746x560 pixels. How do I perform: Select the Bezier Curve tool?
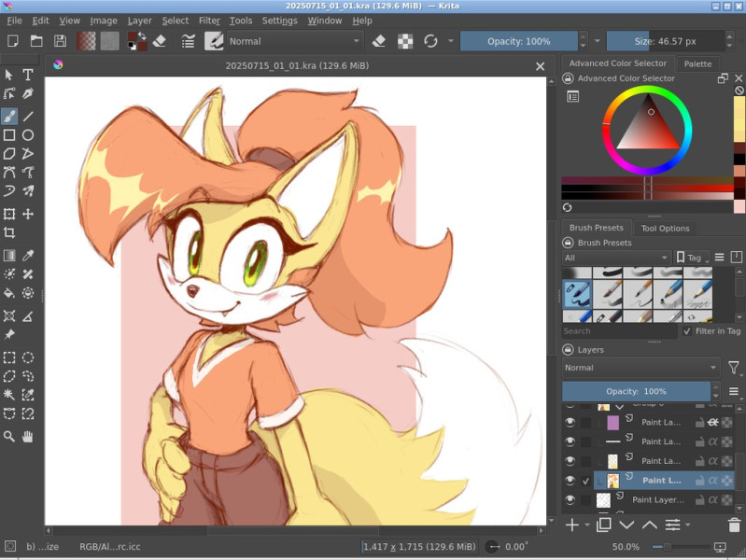pos(9,173)
